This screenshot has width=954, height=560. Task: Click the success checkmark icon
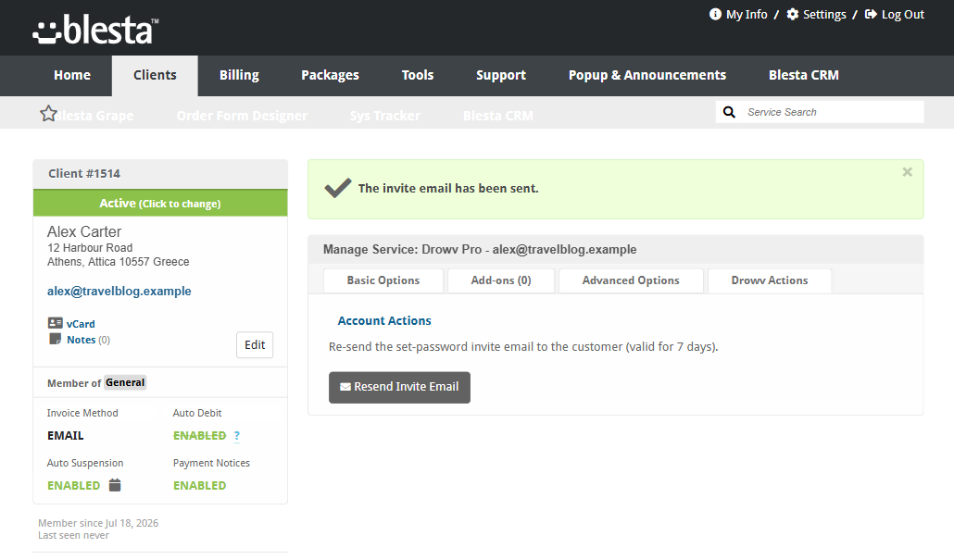(338, 188)
